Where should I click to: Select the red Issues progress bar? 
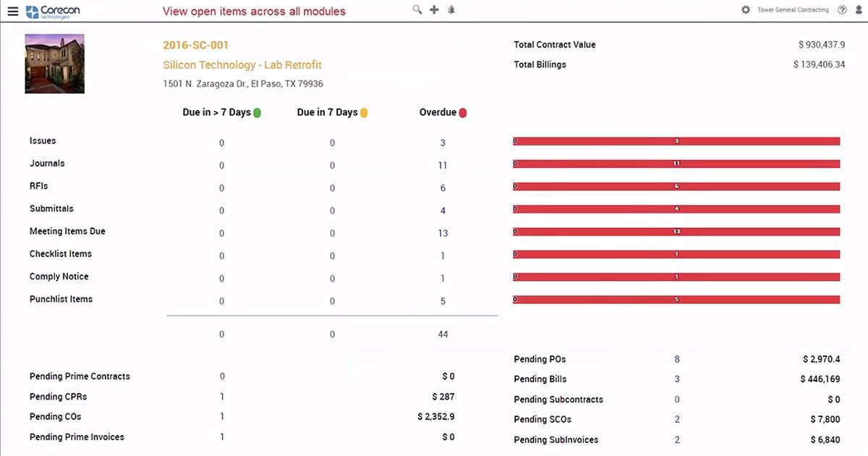point(676,141)
